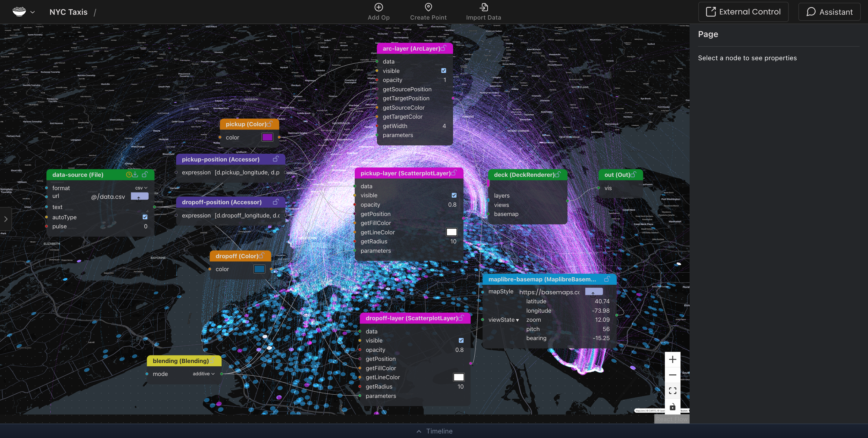868x438 pixels.
Task: Click the upload button beside mapStyle url
Action: 594,292
